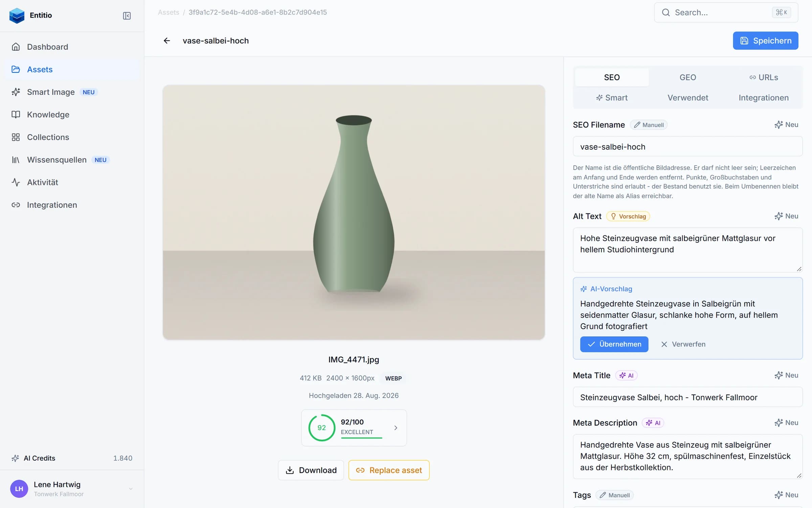Viewport: 812px width, 508px height.
Task: Download the asset
Action: [311, 470]
